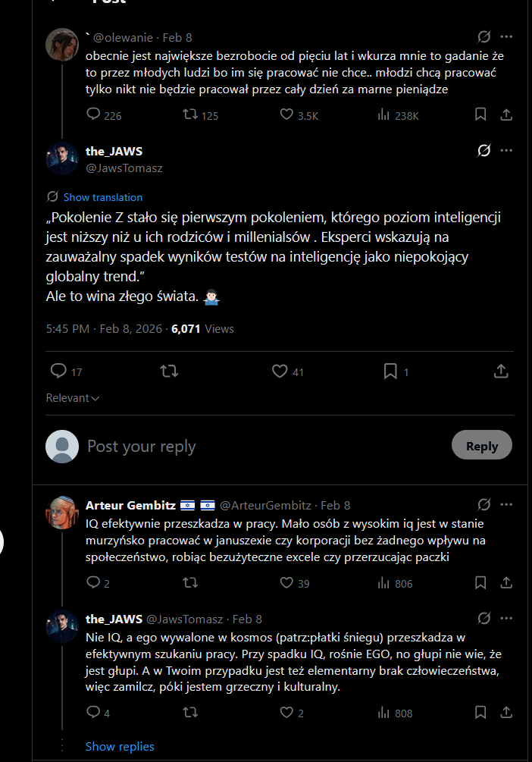The image size is (532, 762).
Task: Show translation of the main post
Action: tap(102, 197)
